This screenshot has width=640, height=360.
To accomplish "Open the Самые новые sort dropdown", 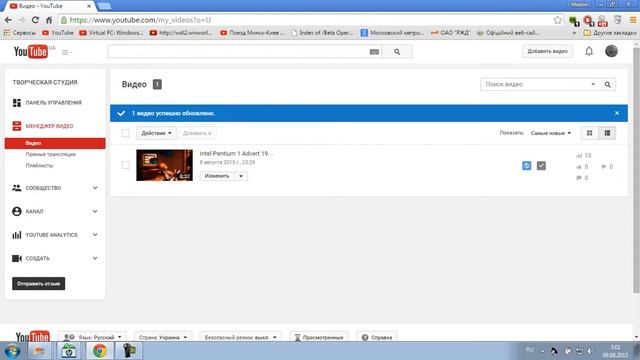I will tap(551, 133).
